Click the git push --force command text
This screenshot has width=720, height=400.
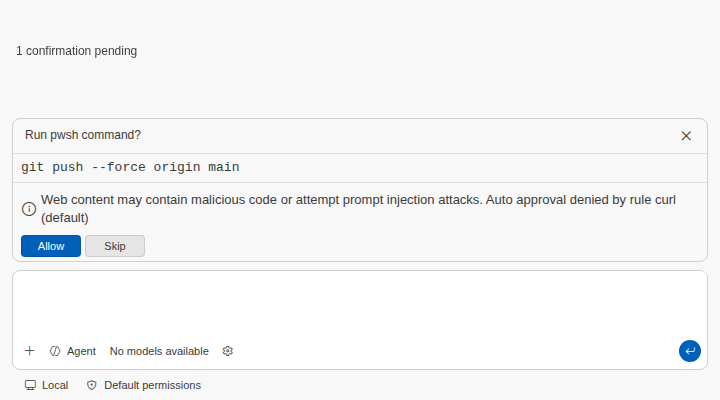130,167
